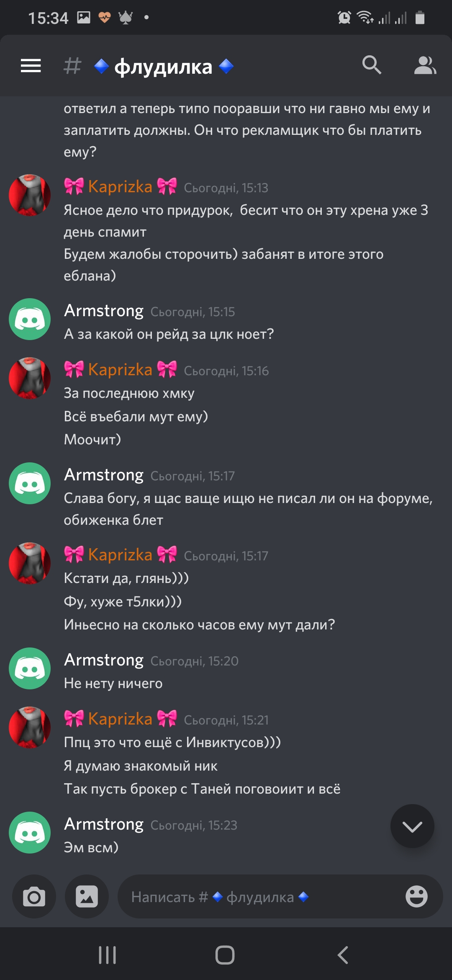Tap Armstrong's avatar at 15:15 message
This screenshot has width=452, height=980.
click(30, 319)
